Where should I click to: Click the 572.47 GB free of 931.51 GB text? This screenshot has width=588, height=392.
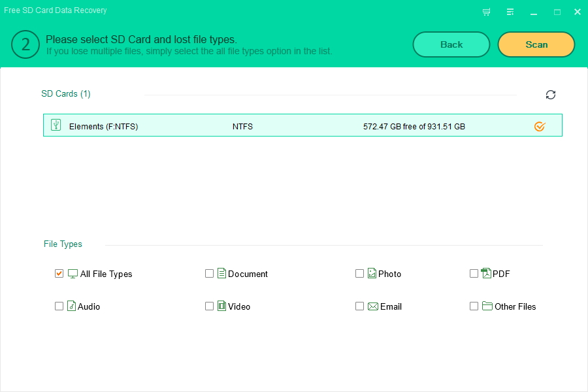[414, 126]
